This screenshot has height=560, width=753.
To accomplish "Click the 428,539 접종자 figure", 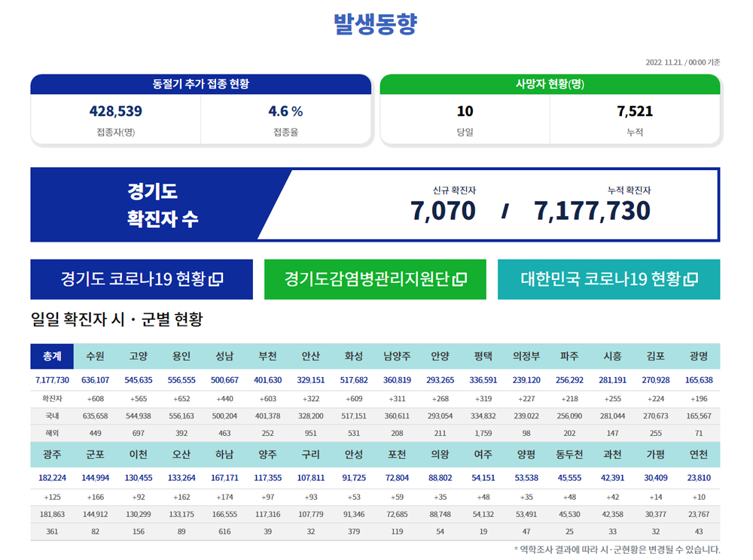I will pos(116,111).
